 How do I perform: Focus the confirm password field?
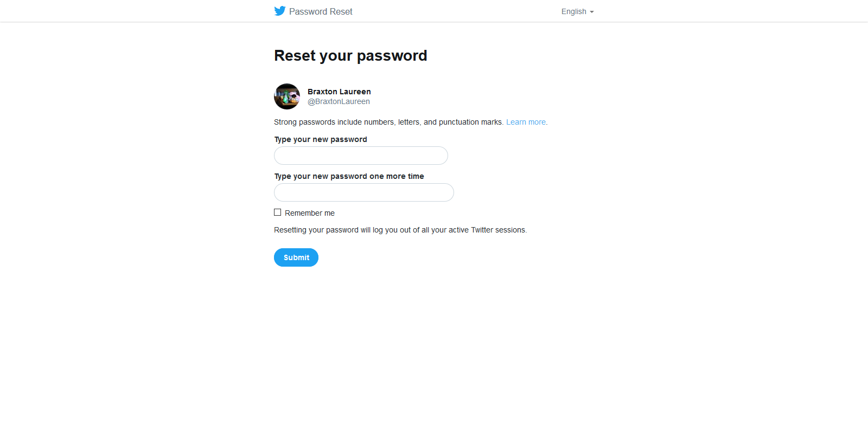[364, 192]
